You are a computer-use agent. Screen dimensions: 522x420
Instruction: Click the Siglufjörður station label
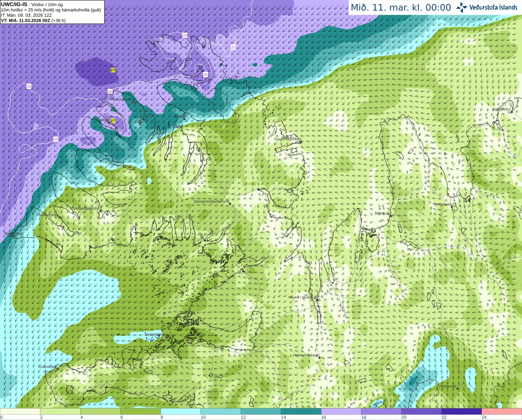click(x=502, y=109)
